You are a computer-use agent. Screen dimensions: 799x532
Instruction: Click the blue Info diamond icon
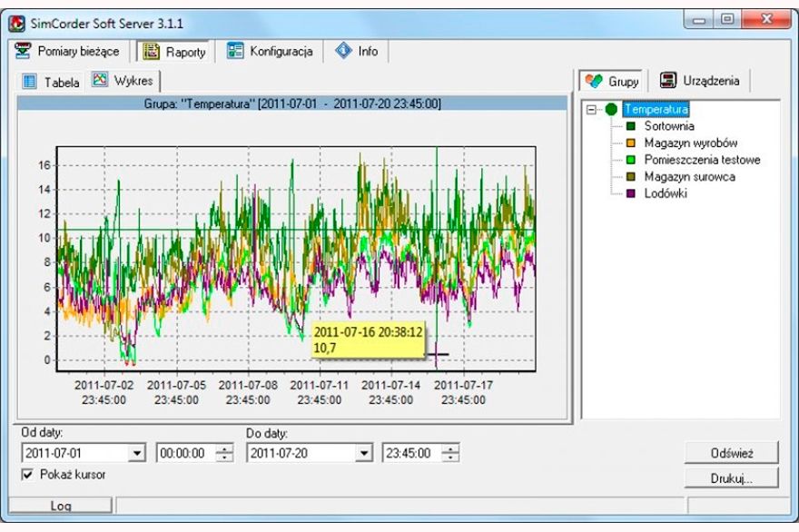coord(343,51)
